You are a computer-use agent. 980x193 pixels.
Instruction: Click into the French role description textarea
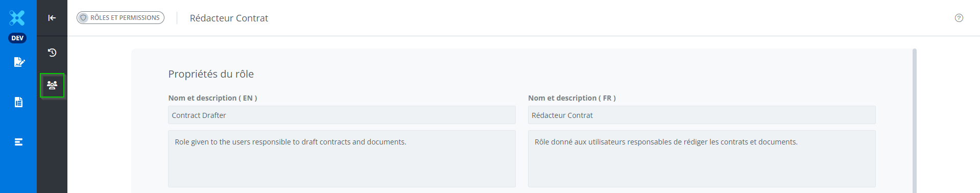(x=702, y=159)
